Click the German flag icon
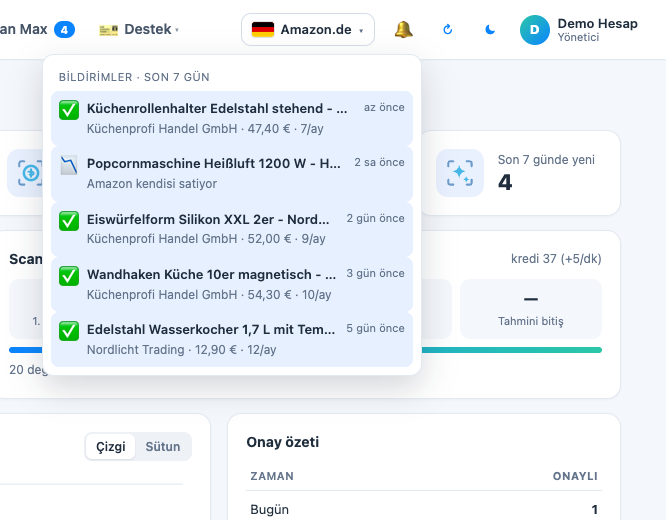Viewport: 666px width, 520px height. [x=262, y=30]
